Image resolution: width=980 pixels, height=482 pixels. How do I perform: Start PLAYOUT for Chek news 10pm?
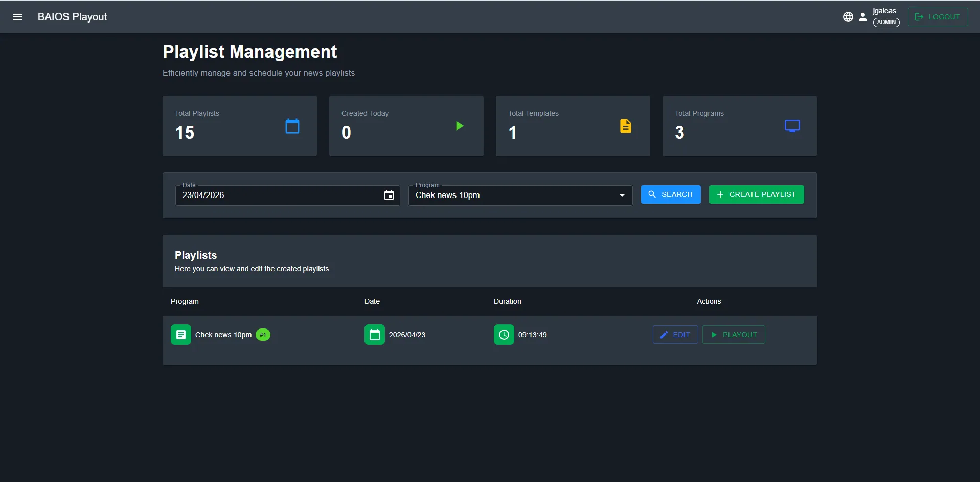[x=734, y=335]
